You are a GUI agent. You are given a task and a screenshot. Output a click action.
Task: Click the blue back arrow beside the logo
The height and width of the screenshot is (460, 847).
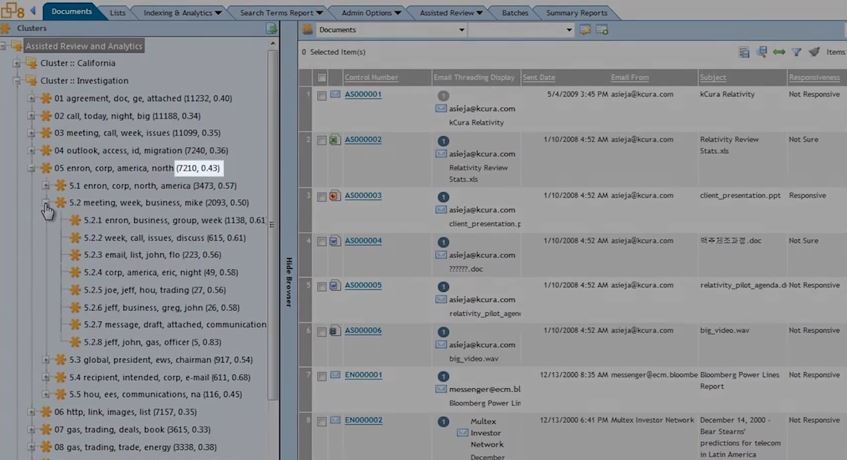click(x=33, y=12)
